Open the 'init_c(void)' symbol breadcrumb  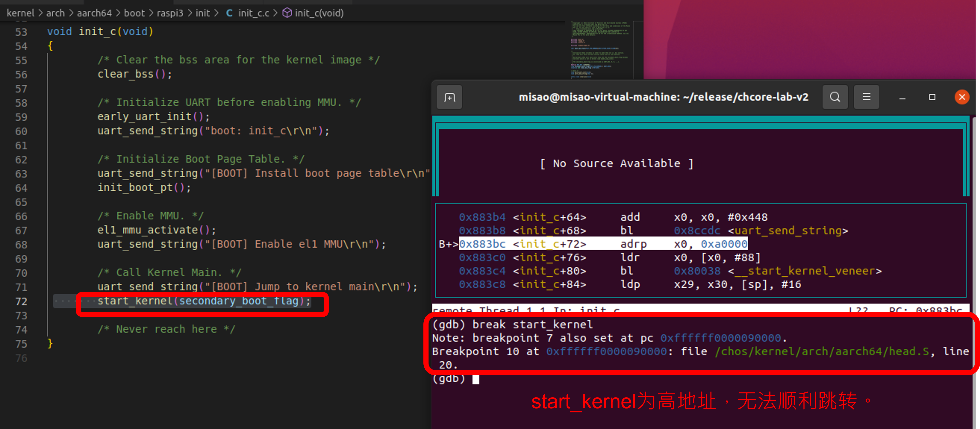click(x=319, y=13)
